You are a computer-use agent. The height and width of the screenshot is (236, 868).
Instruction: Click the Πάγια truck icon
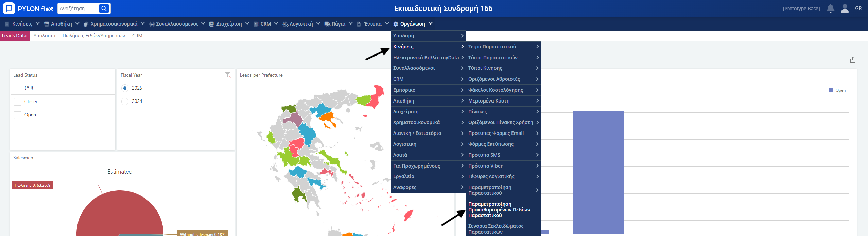pos(327,24)
